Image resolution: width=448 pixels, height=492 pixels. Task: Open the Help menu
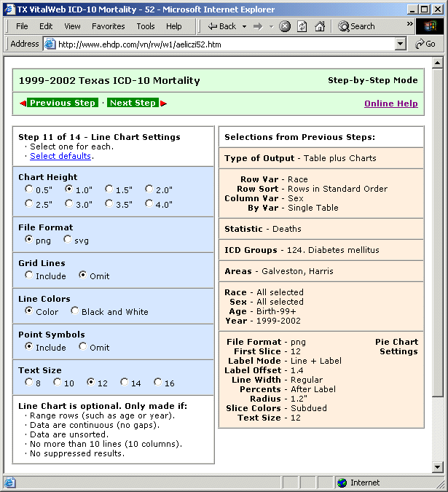coord(173,26)
